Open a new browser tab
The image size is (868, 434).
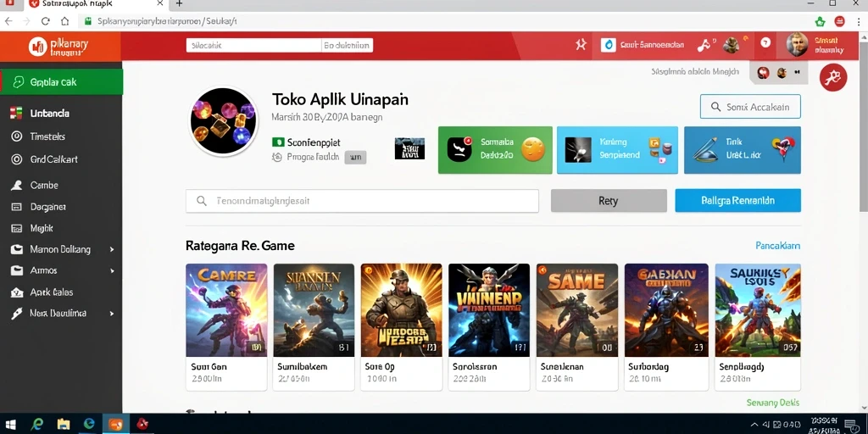click(179, 4)
